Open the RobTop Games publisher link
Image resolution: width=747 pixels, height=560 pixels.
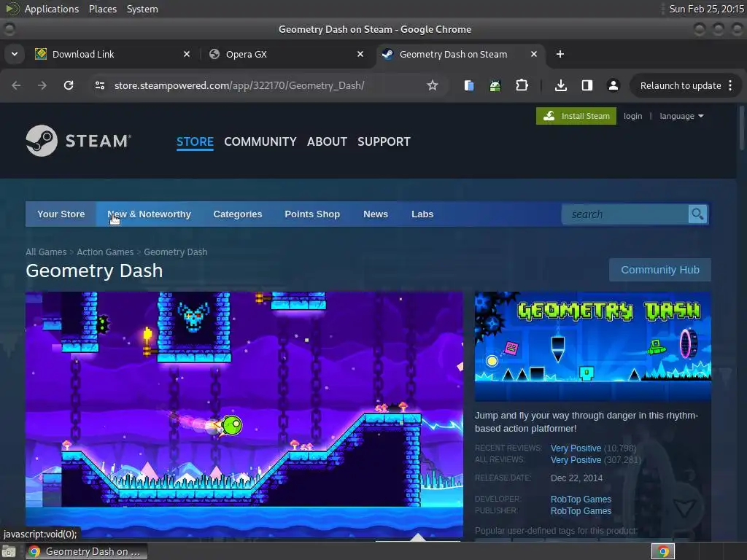(x=581, y=511)
